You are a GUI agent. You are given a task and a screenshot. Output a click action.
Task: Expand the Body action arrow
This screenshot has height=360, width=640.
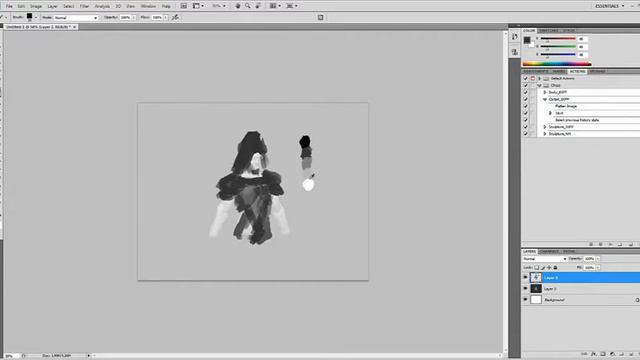pos(544,92)
